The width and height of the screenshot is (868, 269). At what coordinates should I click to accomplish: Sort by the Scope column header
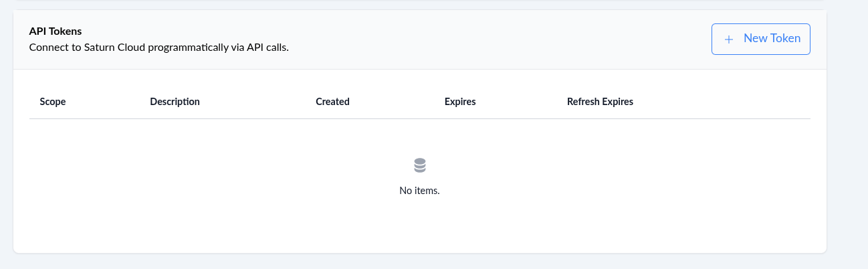[53, 102]
